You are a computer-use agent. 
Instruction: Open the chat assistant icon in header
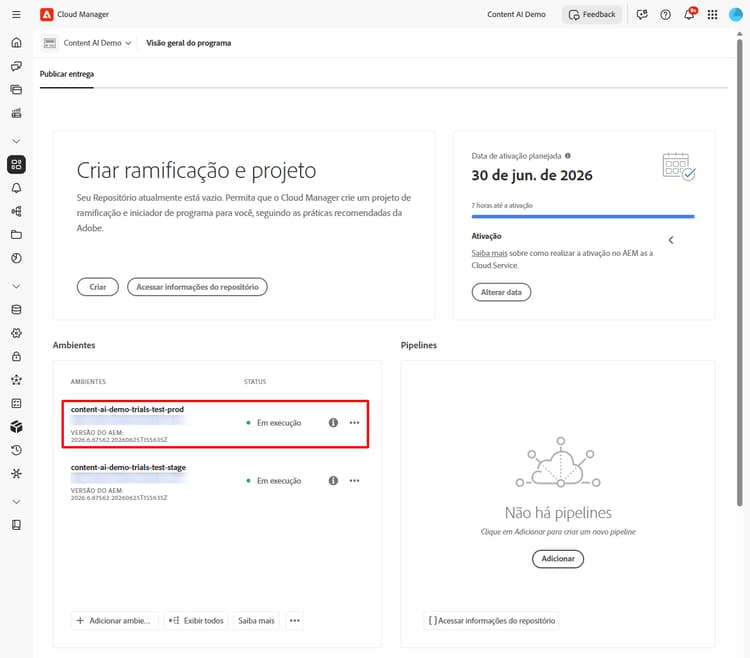pyautogui.click(x=642, y=14)
